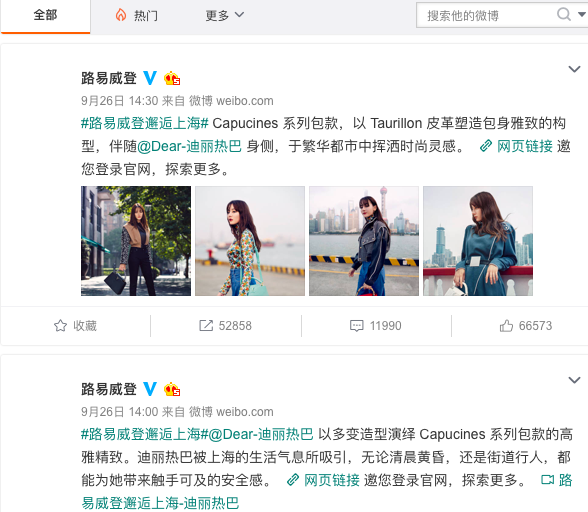Switch to the 全部 tab
This screenshot has height=512, width=588.
click(x=45, y=15)
